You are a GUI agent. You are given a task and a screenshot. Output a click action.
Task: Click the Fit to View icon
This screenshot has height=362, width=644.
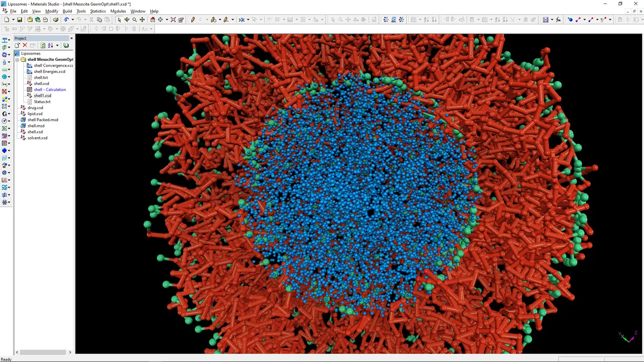173,20
